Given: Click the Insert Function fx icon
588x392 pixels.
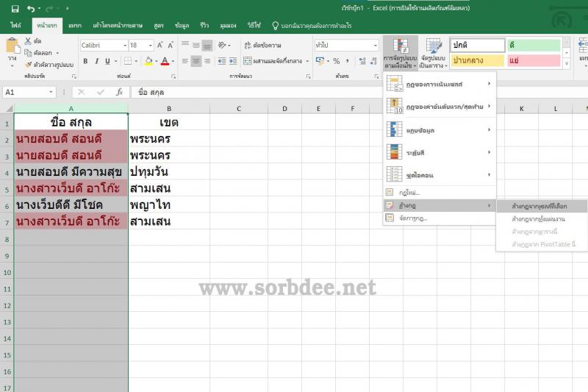Looking at the screenshot, I should pos(119,92).
